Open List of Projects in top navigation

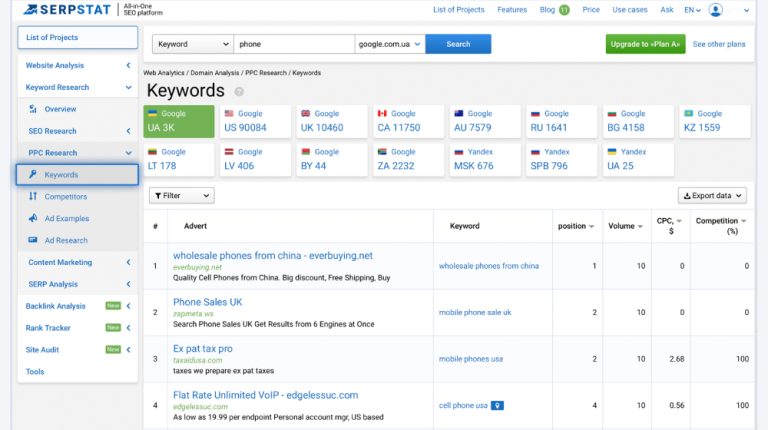tap(458, 10)
